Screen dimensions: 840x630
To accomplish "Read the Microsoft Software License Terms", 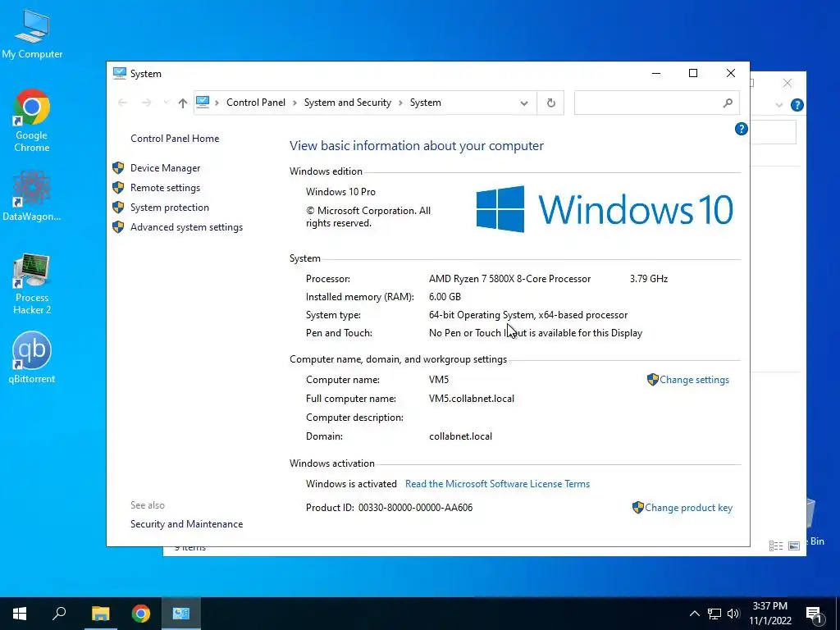I will tap(497, 484).
